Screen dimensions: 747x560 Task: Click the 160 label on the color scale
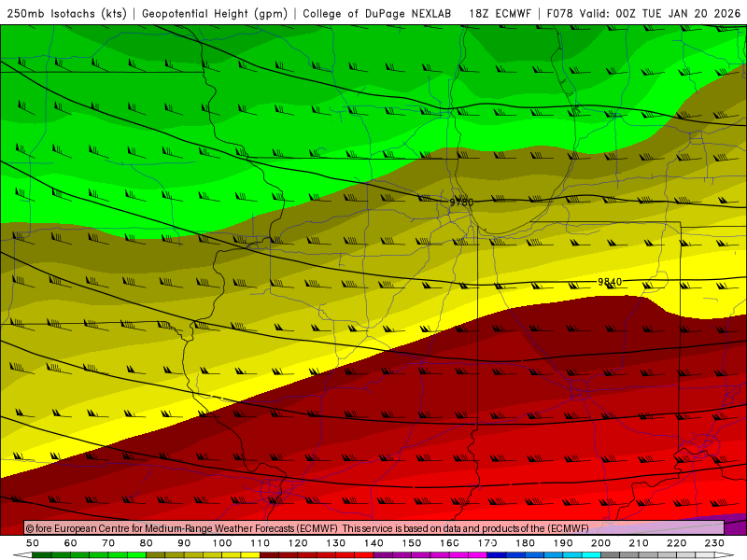pos(449,543)
